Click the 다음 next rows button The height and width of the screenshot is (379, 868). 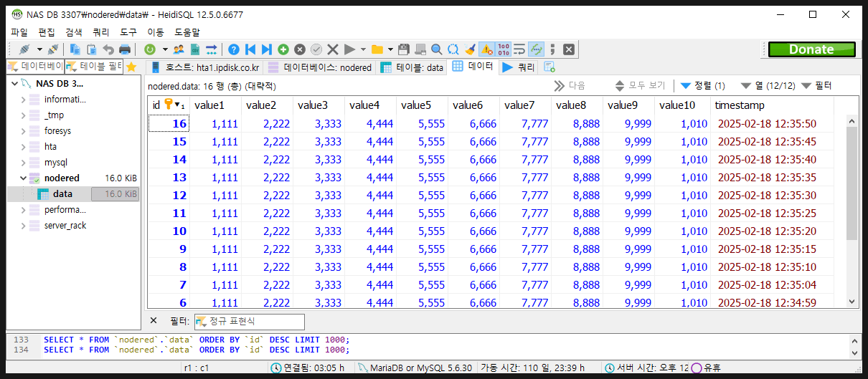coord(570,86)
